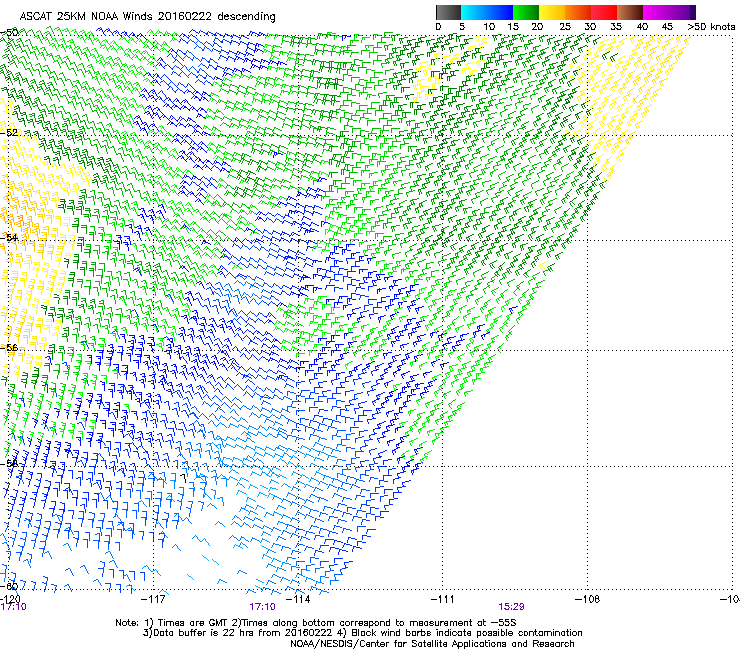Click the green 15-20 knots color swatch
The width and height of the screenshot is (740, 650).
point(526,12)
